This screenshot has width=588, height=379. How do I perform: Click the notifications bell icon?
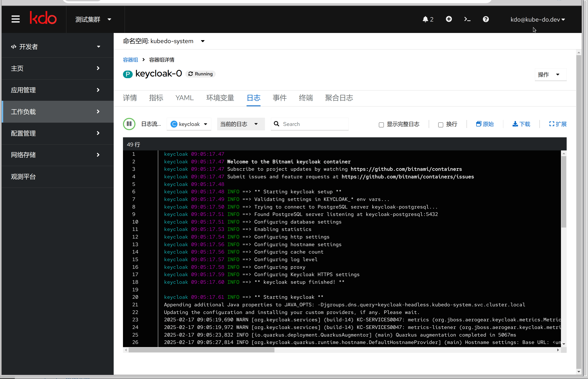(425, 19)
